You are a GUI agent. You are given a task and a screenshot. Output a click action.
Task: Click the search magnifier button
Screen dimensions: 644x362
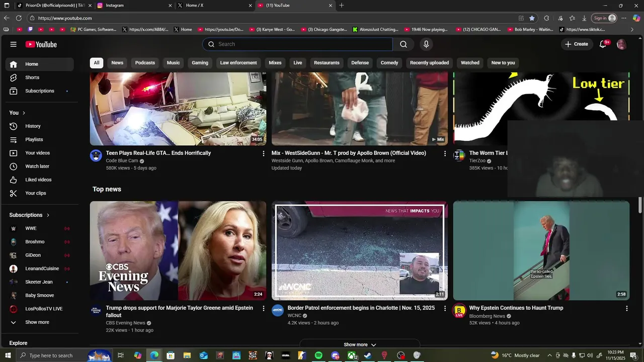404,44
